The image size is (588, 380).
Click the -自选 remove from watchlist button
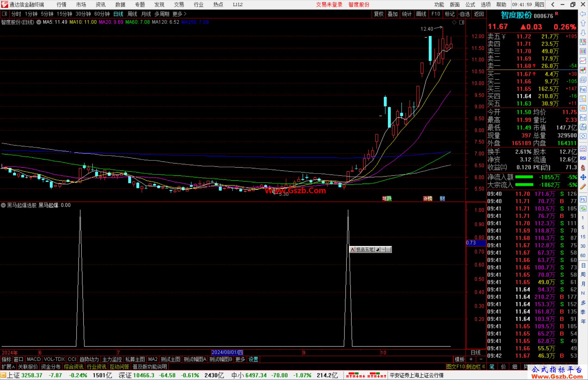464,14
